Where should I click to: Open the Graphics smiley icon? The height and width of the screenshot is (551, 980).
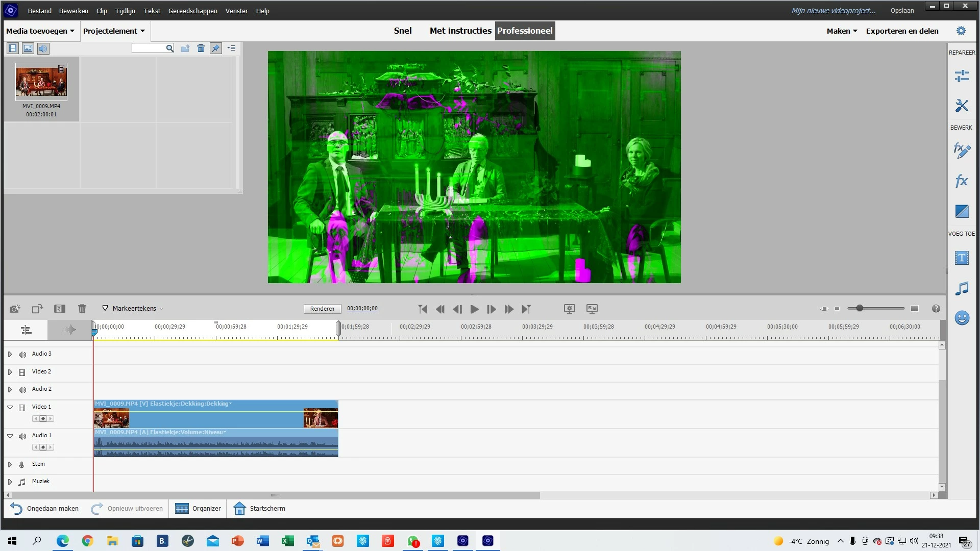pos(962,318)
